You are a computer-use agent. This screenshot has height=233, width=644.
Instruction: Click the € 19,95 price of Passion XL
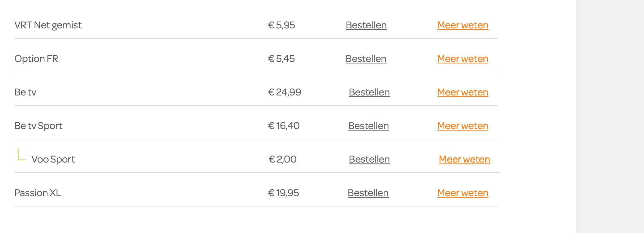283,193
